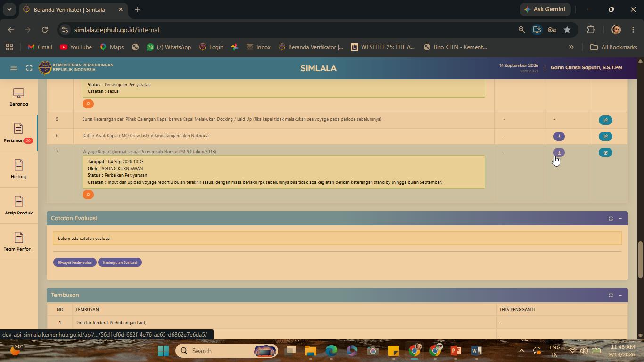The width and height of the screenshot is (644, 362).
Task: Collapse the Catatan Evaluasi panel
Action: pos(620,218)
